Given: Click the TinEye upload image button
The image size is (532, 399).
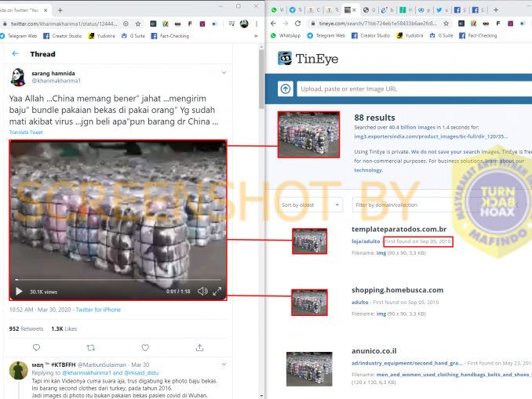Looking at the screenshot, I should pos(286,89).
